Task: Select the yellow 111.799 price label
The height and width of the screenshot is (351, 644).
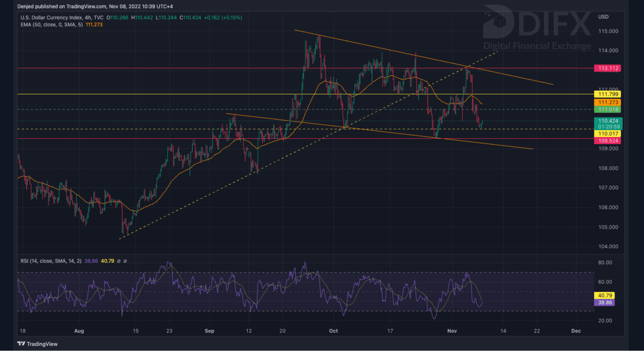Action: coord(608,94)
